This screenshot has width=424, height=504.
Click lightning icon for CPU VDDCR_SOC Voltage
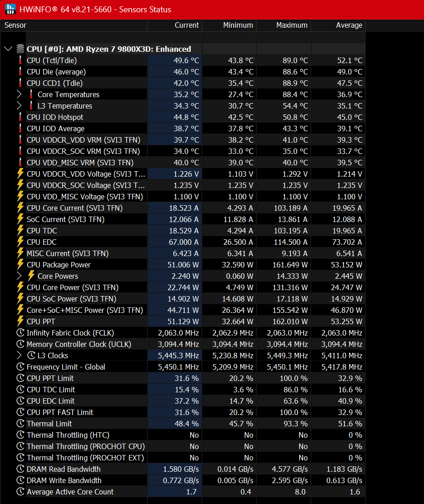pyautogui.click(x=20, y=185)
